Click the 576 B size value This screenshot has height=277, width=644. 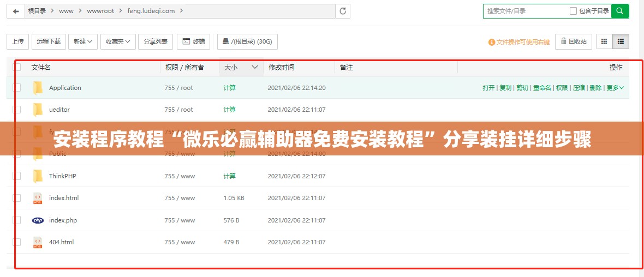point(231,220)
